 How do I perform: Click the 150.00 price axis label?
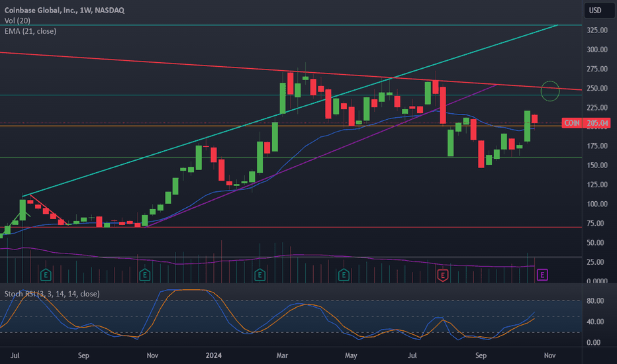[x=597, y=165]
